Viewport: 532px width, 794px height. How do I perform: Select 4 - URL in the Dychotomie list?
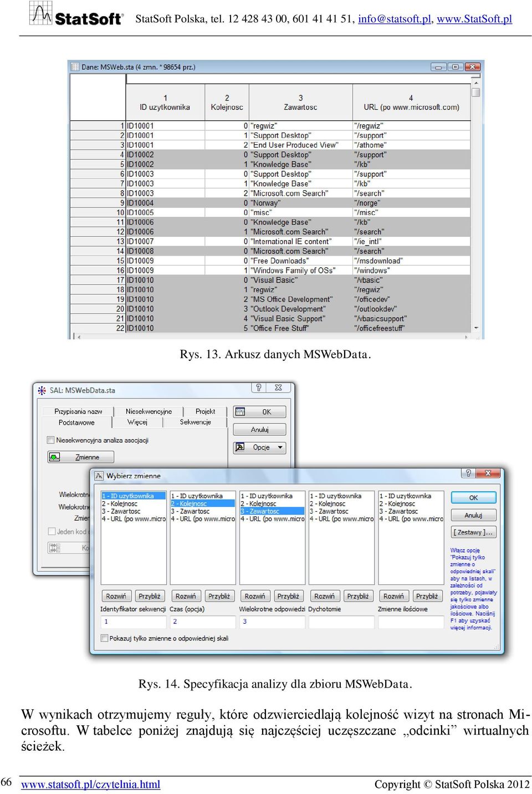pos(341,519)
